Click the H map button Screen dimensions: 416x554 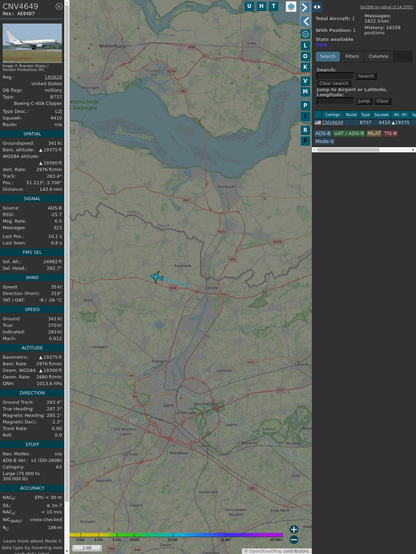(x=261, y=6)
